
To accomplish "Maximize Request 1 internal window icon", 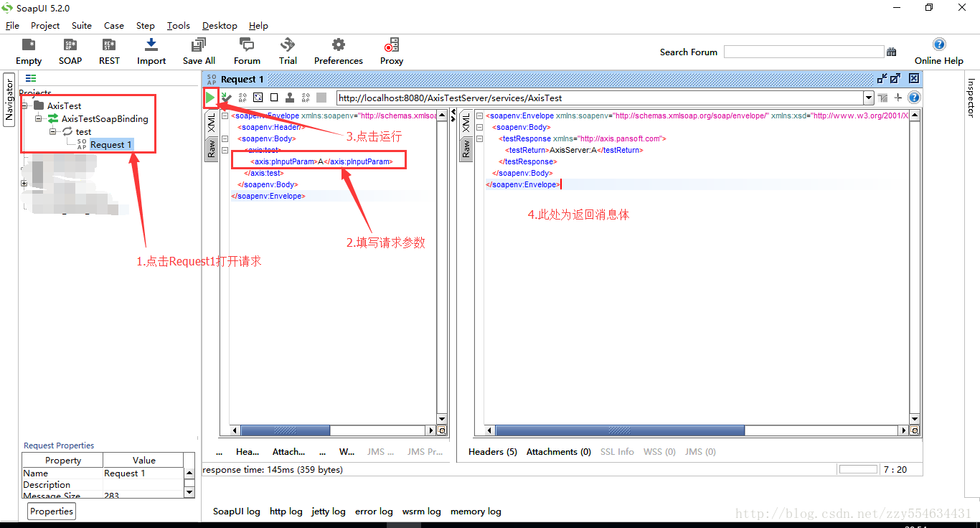I will click(895, 79).
